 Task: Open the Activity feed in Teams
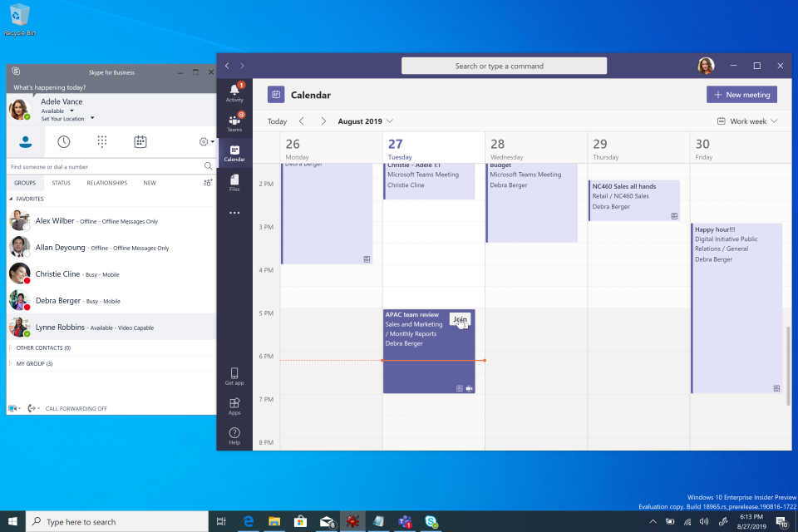(234, 90)
